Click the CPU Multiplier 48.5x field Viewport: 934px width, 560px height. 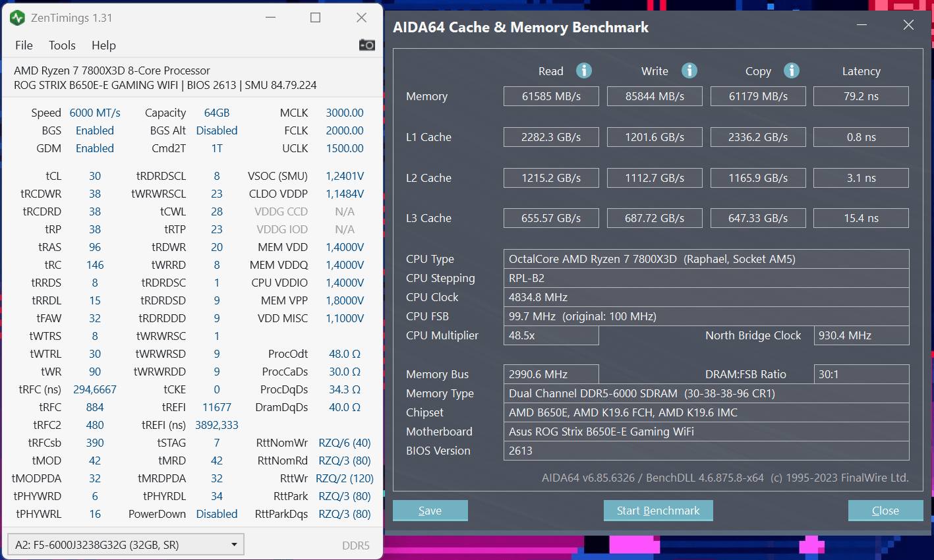tap(551, 335)
